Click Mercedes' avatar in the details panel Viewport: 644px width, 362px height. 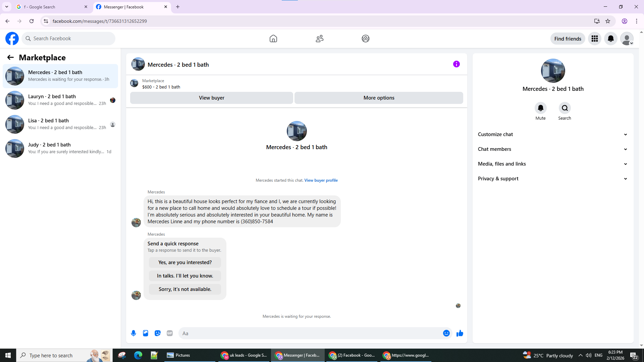pyautogui.click(x=553, y=71)
